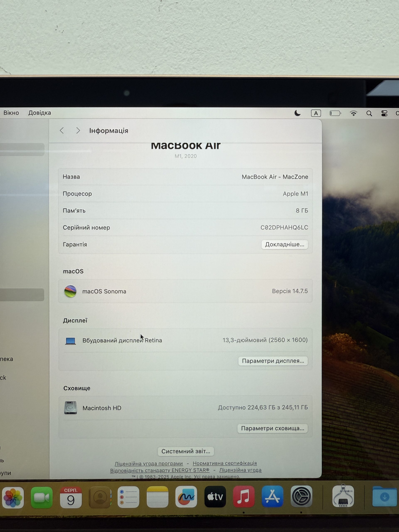The height and width of the screenshot is (532, 399).
Task: Open Параметри дисплея button
Action: 273,361
